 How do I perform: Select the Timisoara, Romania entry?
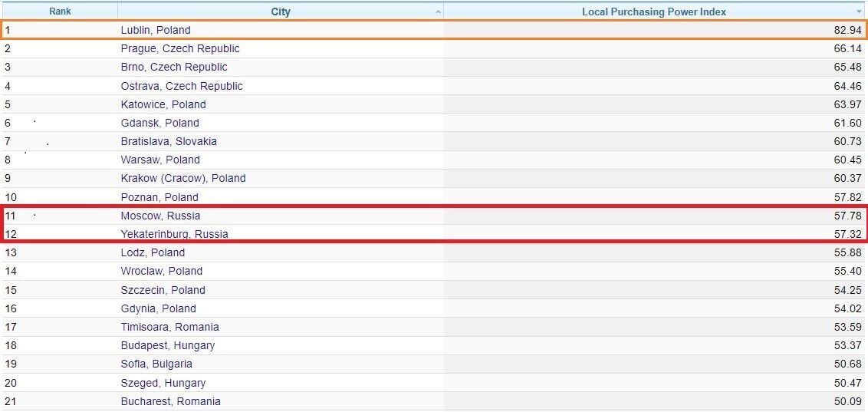pos(169,327)
